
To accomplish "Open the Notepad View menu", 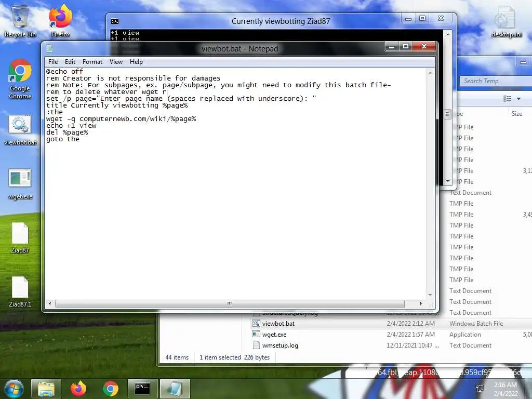I will pos(116,62).
